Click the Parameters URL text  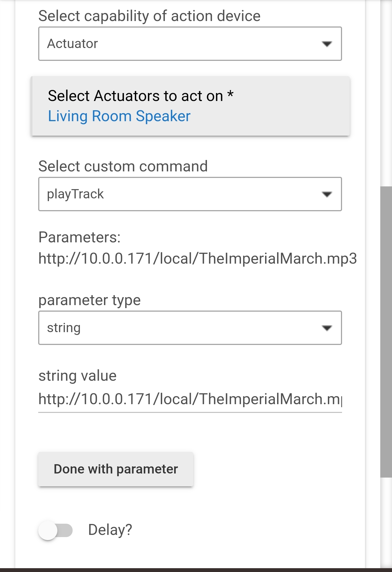click(198, 258)
